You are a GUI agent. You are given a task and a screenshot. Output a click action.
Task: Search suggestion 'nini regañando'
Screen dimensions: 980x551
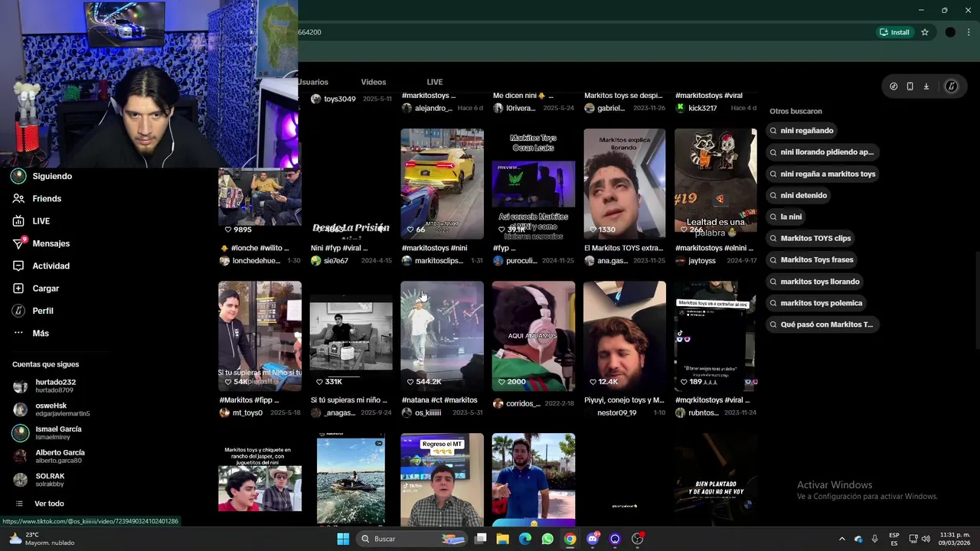(802, 131)
